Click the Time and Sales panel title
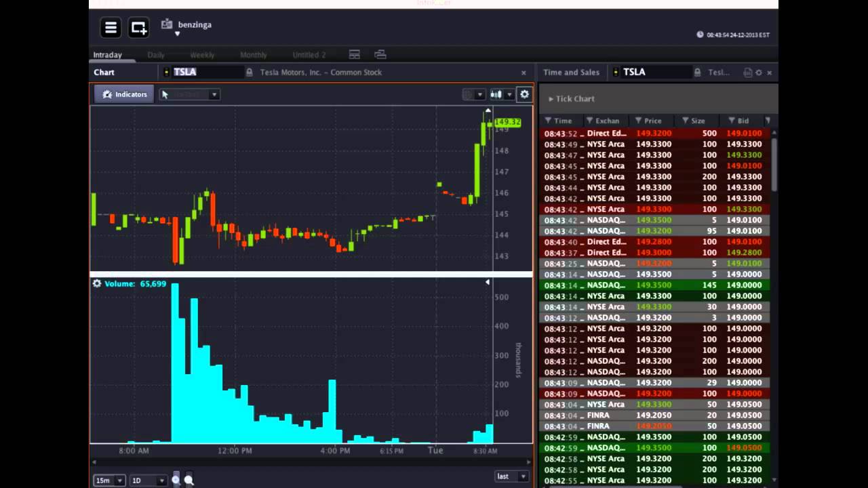 pyautogui.click(x=571, y=73)
